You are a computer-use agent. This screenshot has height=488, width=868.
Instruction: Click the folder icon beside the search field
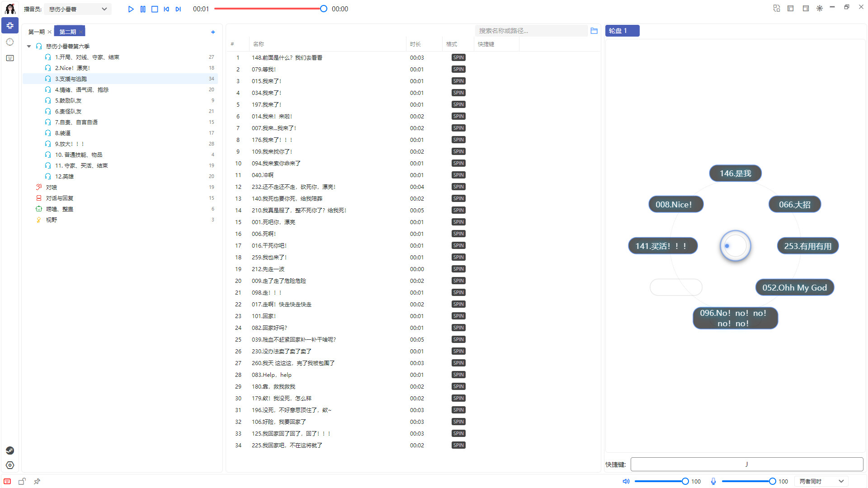[594, 31]
